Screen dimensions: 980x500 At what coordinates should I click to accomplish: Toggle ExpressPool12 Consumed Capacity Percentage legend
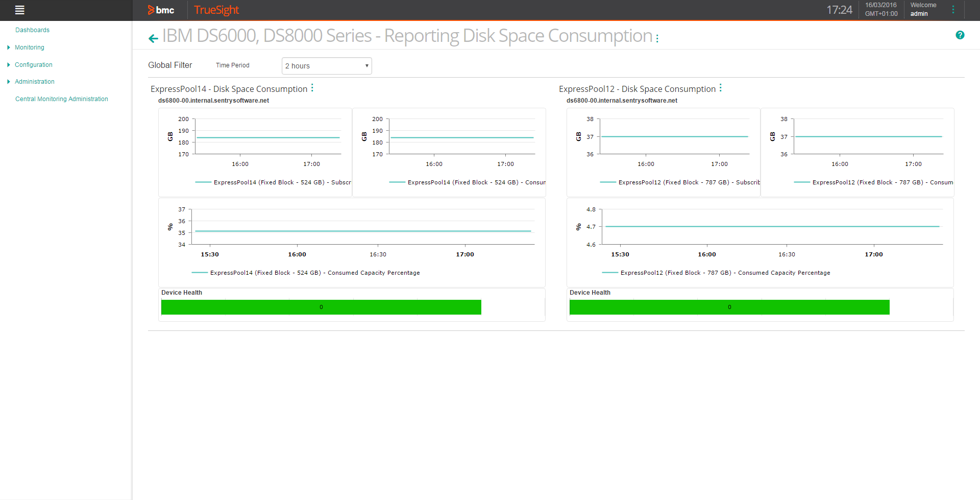pos(716,273)
